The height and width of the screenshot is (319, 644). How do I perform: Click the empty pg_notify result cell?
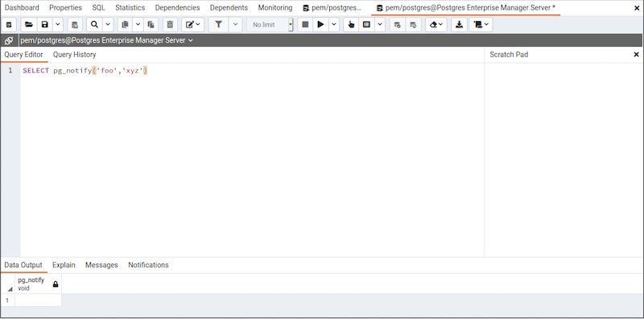(x=38, y=300)
